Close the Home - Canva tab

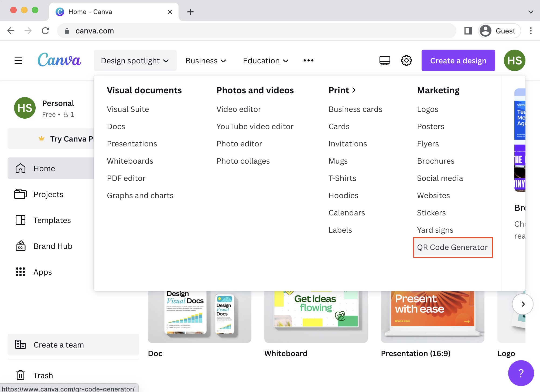tap(170, 12)
